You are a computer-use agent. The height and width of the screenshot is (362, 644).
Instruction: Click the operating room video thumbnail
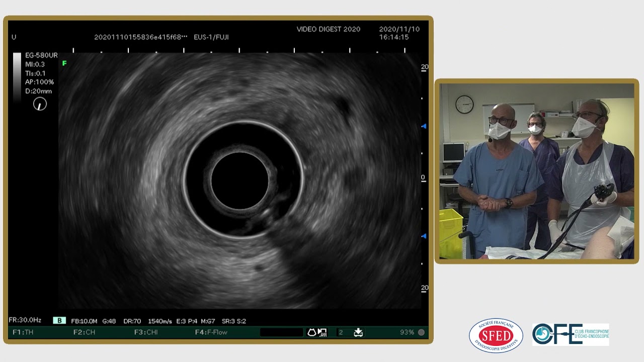(x=537, y=171)
